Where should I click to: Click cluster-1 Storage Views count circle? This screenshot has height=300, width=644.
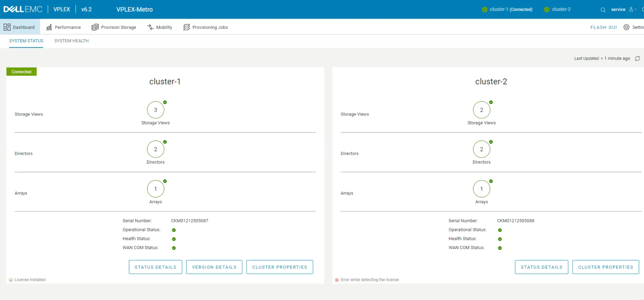(155, 110)
